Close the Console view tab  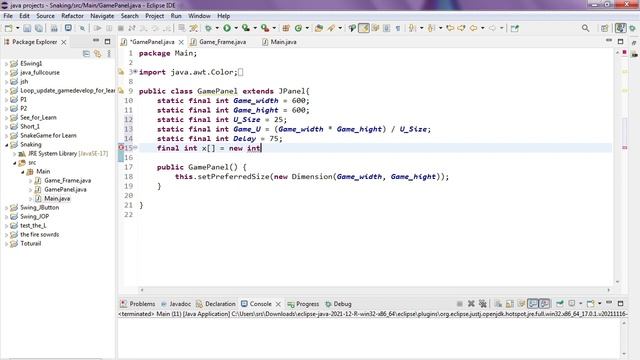pos(278,304)
